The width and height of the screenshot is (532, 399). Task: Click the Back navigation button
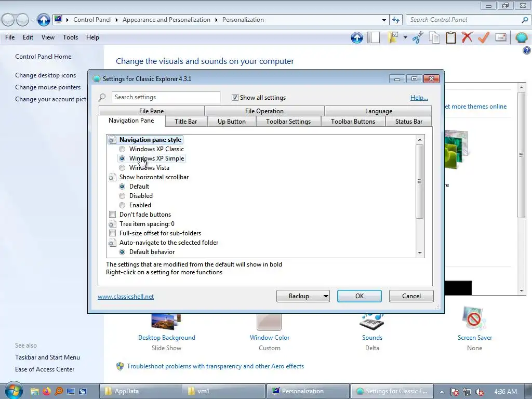point(8,20)
